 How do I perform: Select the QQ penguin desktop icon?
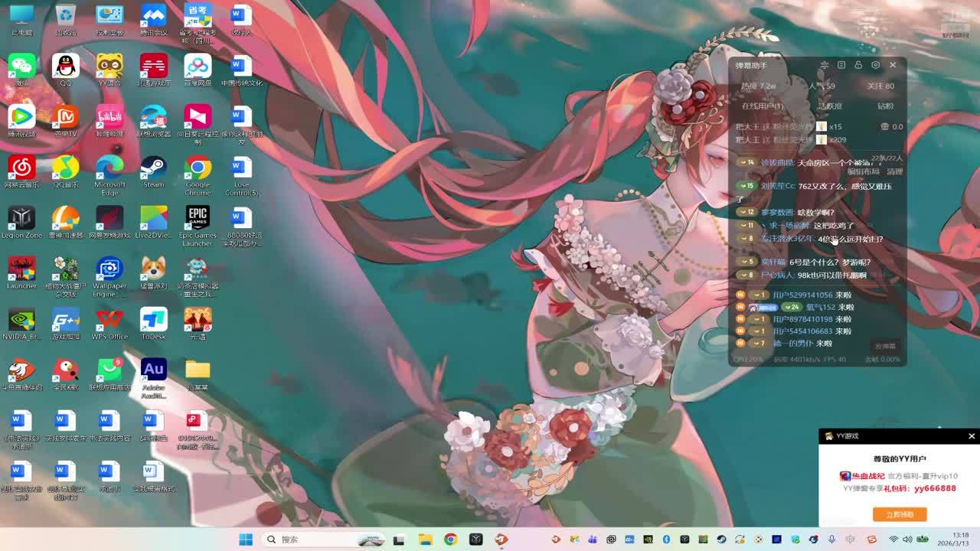tap(66, 67)
